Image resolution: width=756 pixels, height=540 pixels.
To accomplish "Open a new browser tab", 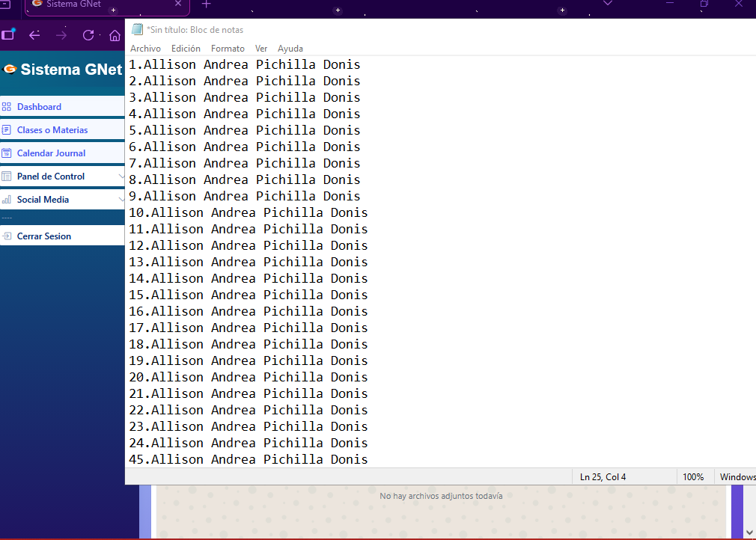I will 207,4.
